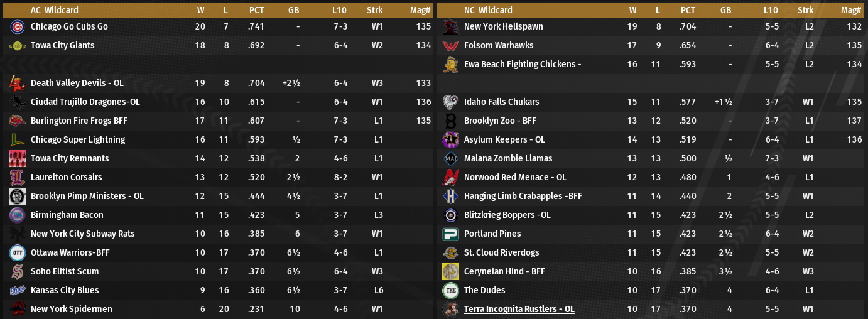Image resolution: width=868 pixels, height=319 pixels.
Task: Click the Chicago Go Cubs Go logo
Action: click(x=17, y=27)
